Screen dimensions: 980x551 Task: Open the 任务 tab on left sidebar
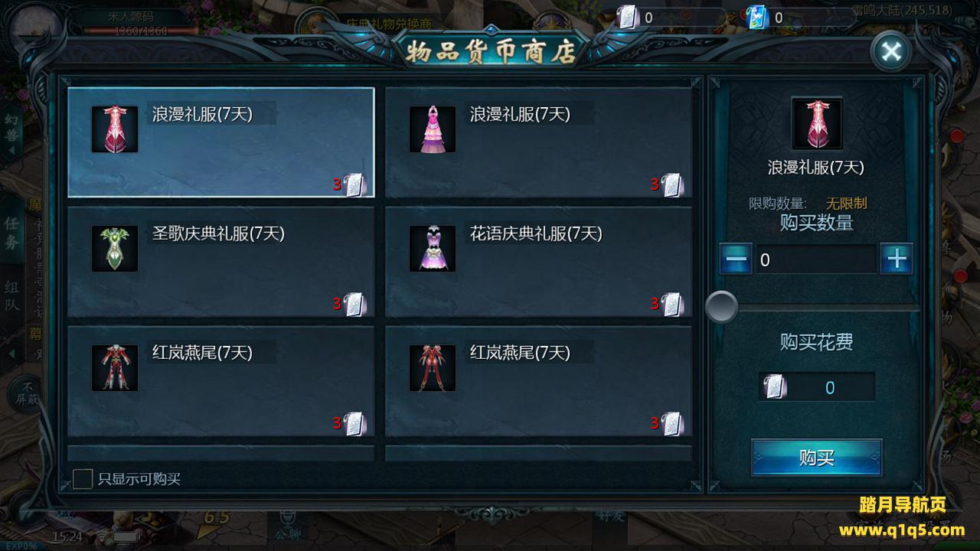(x=11, y=233)
